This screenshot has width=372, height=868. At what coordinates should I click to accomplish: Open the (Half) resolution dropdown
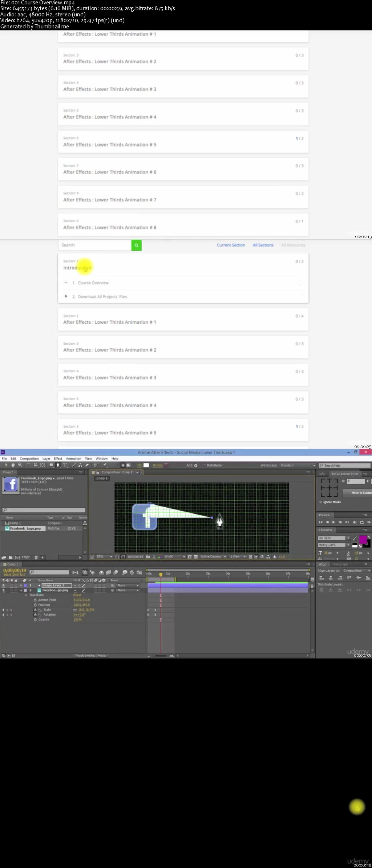175,557
